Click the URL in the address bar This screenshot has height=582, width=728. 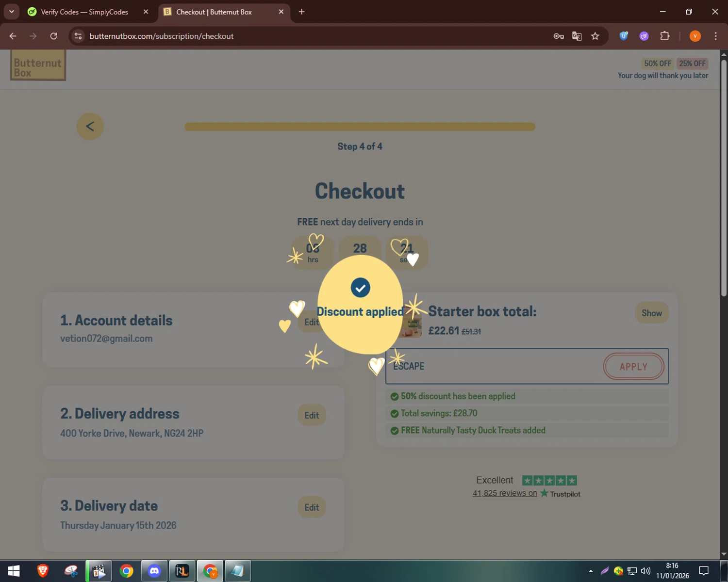tap(162, 36)
